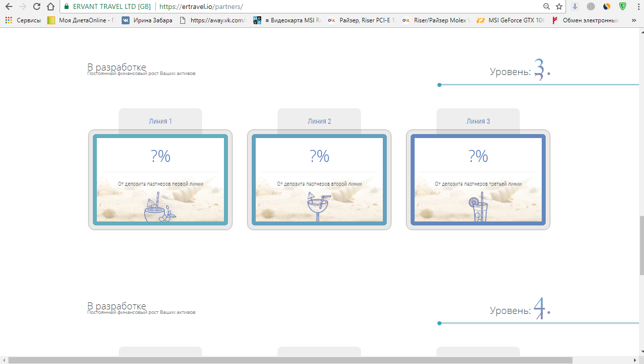Select the Линия 1 tab on level 3
The image size is (644, 364).
pyautogui.click(x=160, y=121)
